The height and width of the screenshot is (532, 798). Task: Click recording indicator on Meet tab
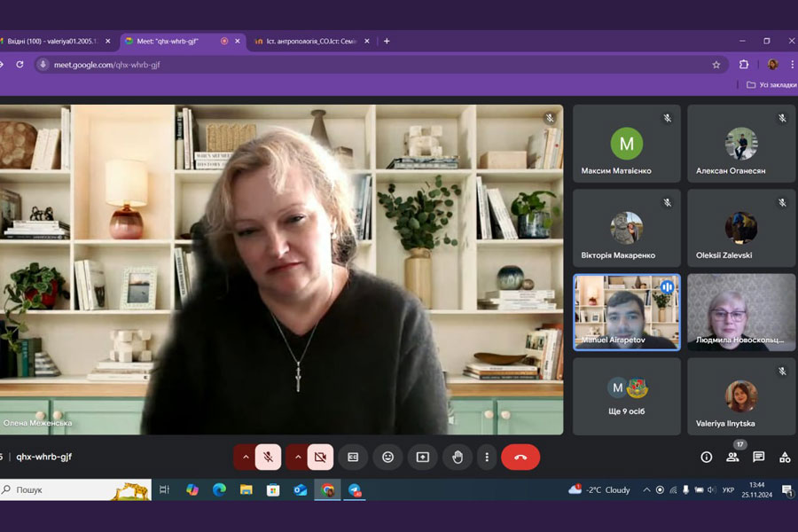click(x=224, y=42)
